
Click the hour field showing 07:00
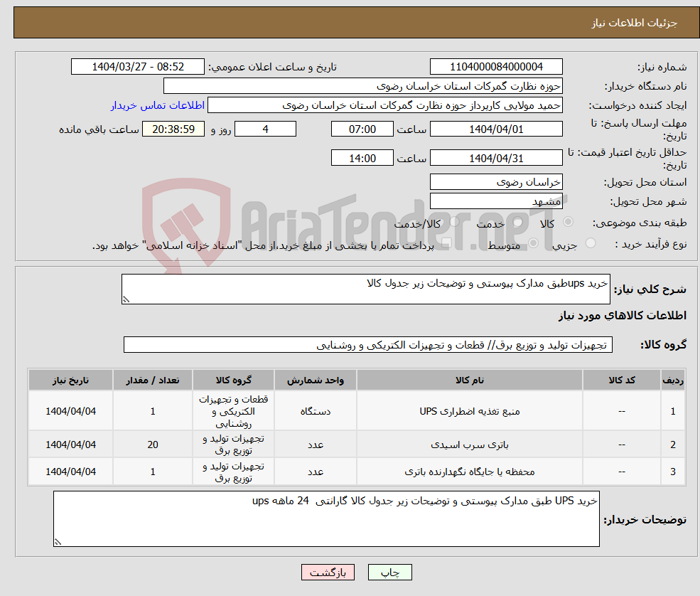tap(361, 129)
